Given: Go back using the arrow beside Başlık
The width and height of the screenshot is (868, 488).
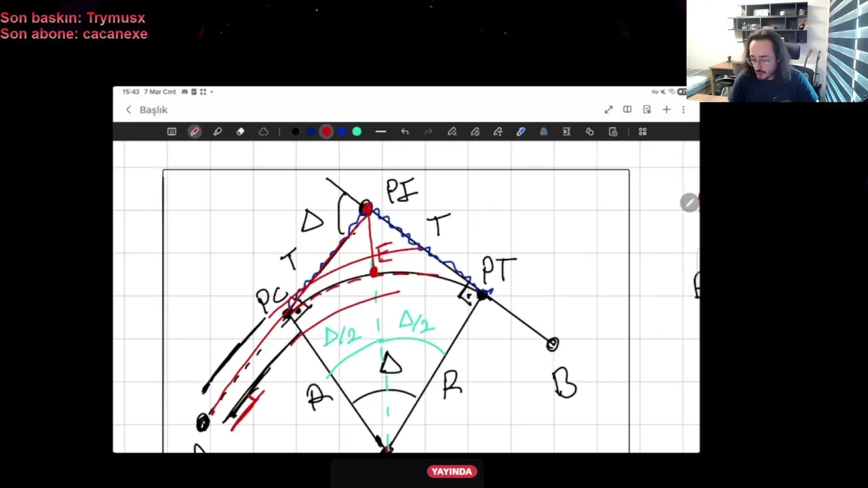Looking at the screenshot, I should point(129,110).
